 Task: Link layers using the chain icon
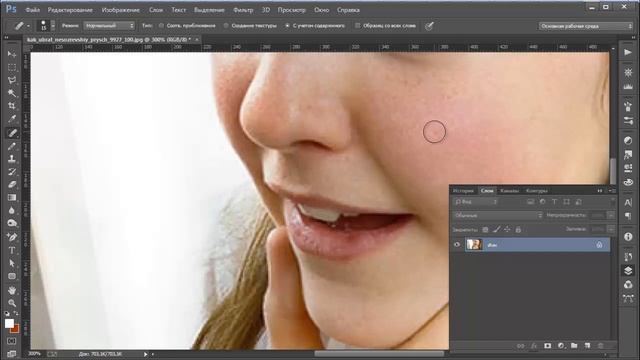(x=520, y=346)
